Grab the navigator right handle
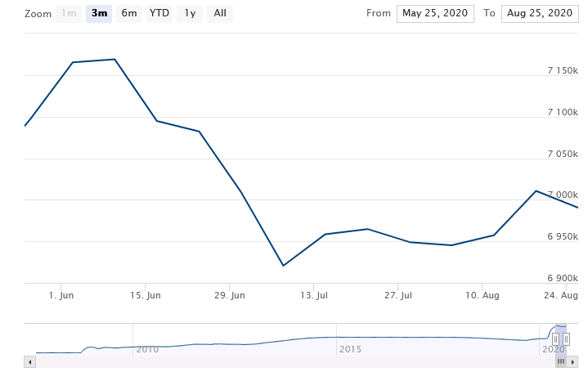 [x=565, y=339]
